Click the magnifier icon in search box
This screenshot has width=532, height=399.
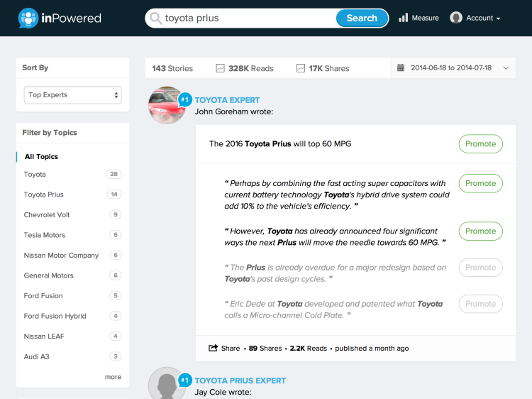pos(156,18)
